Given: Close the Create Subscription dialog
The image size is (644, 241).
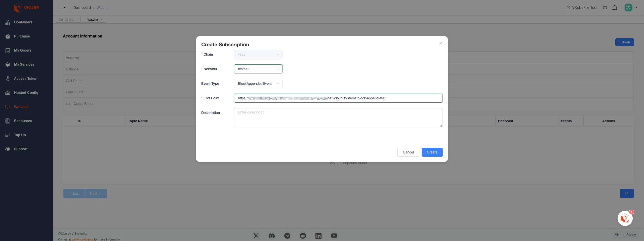Looking at the screenshot, I should (440, 43).
